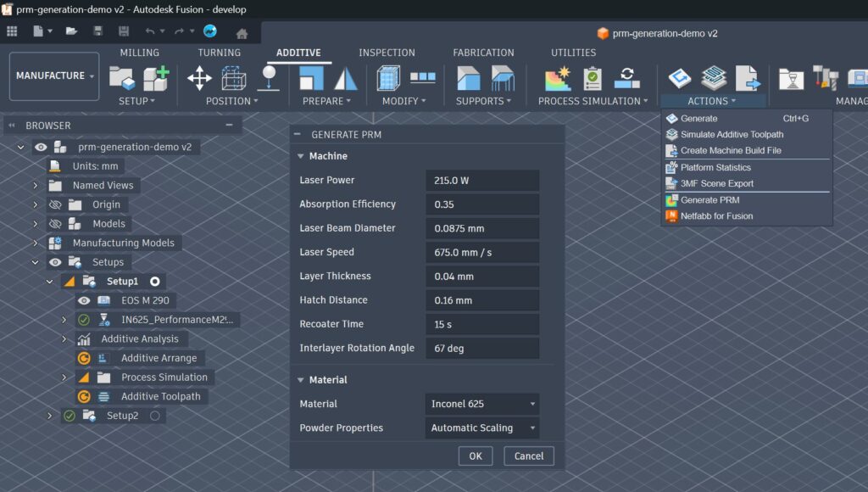Expand the Named Views folder
The width and height of the screenshot is (868, 492).
tap(36, 185)
